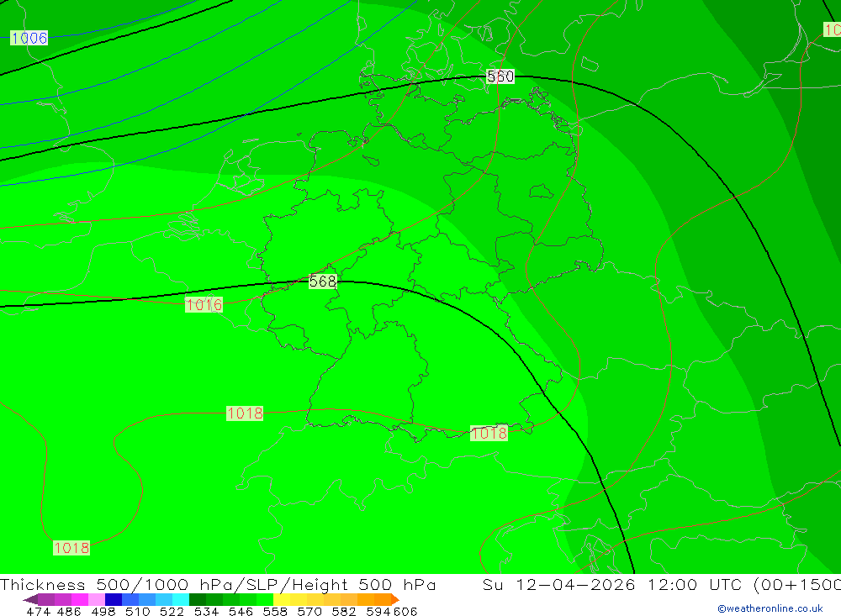This screenshot has height=616, width=841.
Task: Click the red 1016 pressure label
Action: point(204,304)
